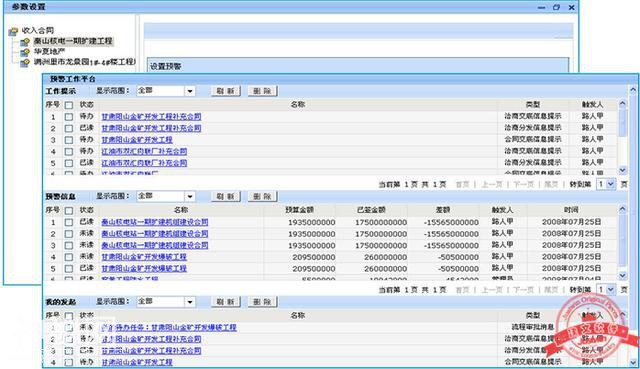Viewport: 640px width, 369px height.
Task: Click the 秦山核电一期扩建工程 contract icon
Action: [x=25, y=42]
